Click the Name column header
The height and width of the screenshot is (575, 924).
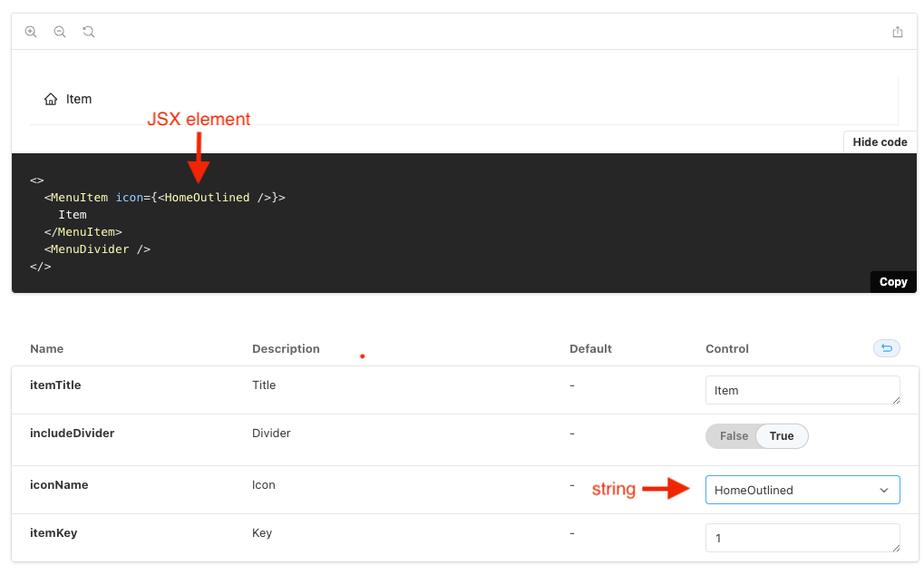(46, 349)
